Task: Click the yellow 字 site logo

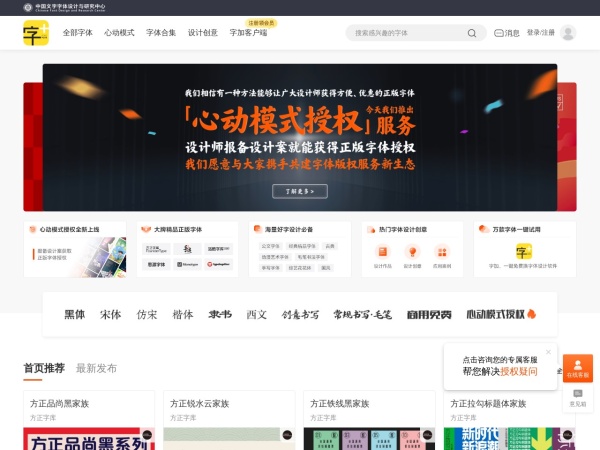Action: (x=35, y=33)
